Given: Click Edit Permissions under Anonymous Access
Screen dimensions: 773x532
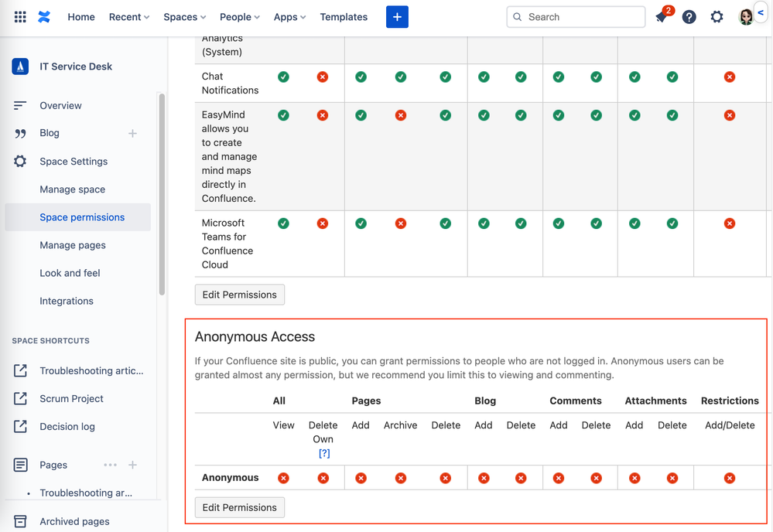Looking at the screenshot, I should [x=240, y=507].
